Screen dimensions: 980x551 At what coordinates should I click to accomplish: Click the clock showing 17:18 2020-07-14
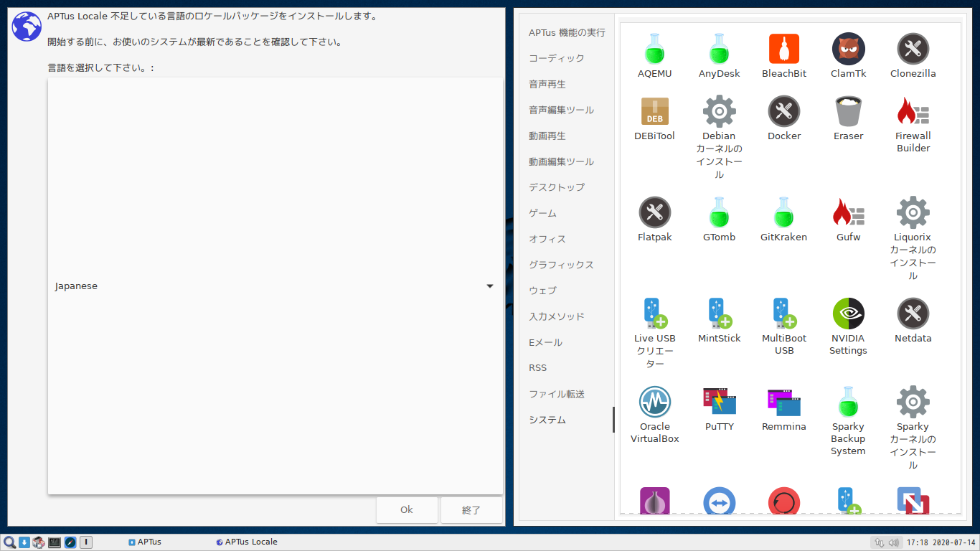941,542
